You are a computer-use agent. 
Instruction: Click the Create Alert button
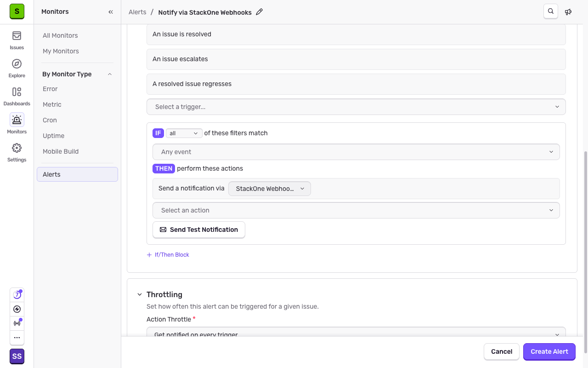549,351
